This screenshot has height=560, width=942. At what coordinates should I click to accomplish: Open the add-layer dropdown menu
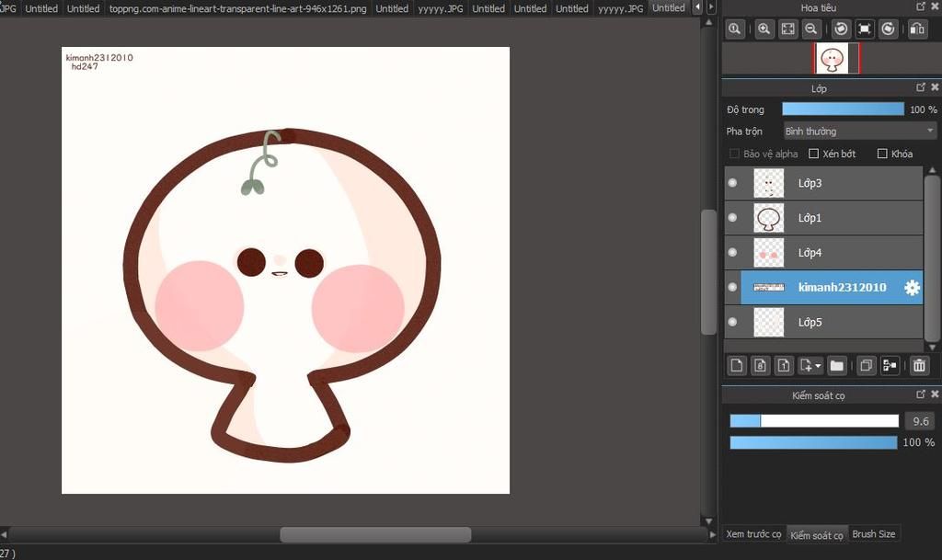810,365
